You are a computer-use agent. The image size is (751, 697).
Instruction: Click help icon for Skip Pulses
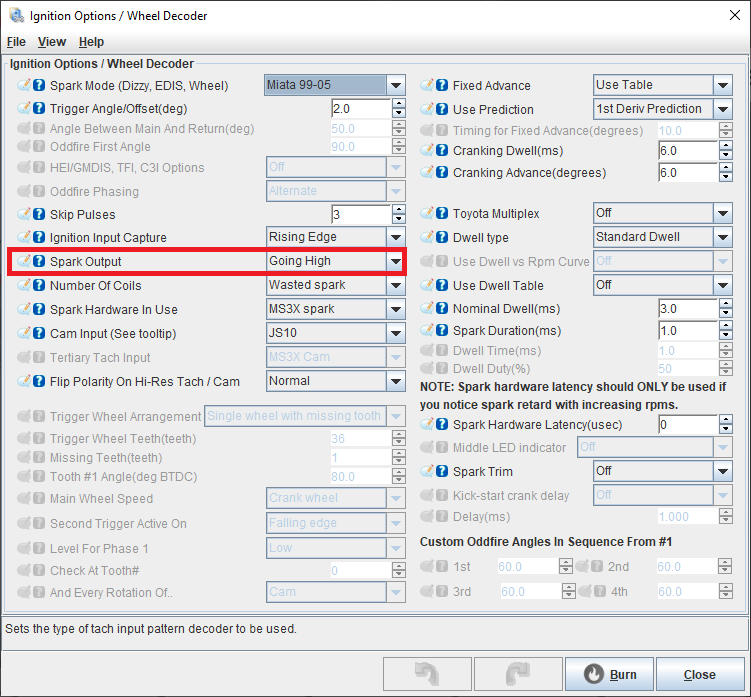point(39,214)
